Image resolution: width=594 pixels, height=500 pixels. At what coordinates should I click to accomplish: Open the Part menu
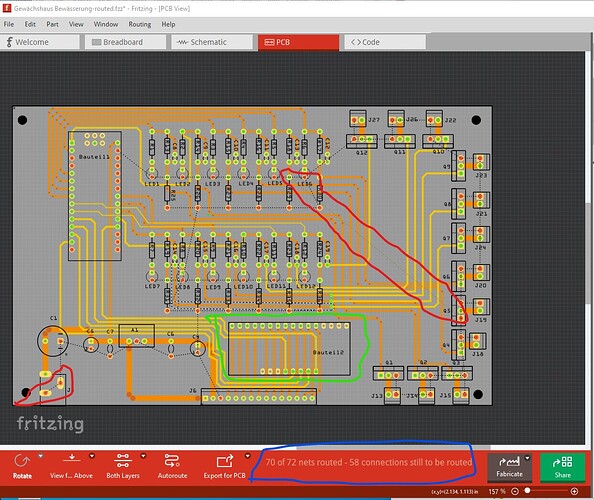52,24
